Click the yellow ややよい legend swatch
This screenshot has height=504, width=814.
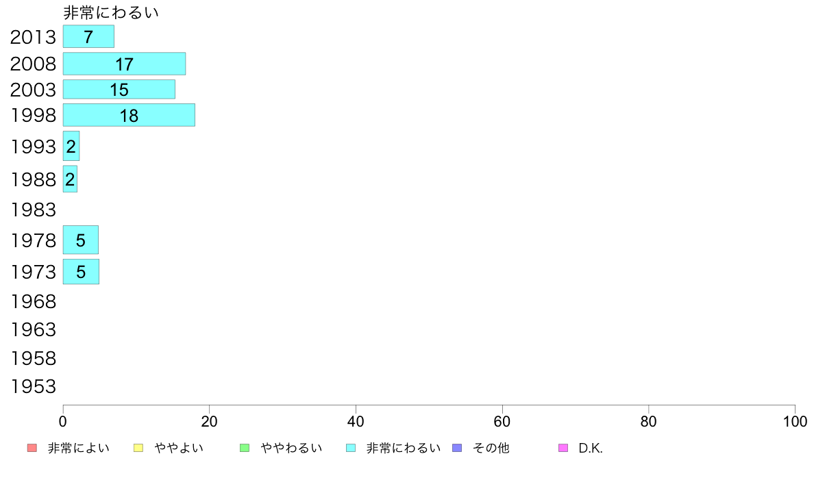138,449
